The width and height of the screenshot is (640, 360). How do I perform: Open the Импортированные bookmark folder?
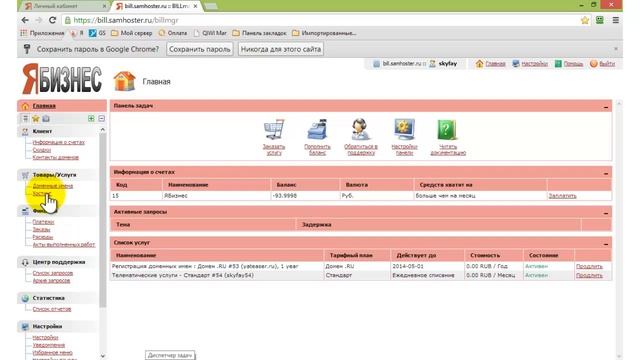(324, 33)
